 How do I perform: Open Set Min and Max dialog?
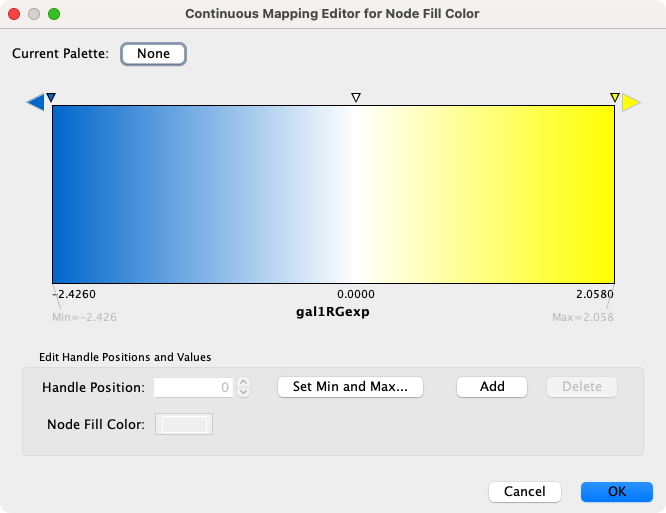[350, 387]
